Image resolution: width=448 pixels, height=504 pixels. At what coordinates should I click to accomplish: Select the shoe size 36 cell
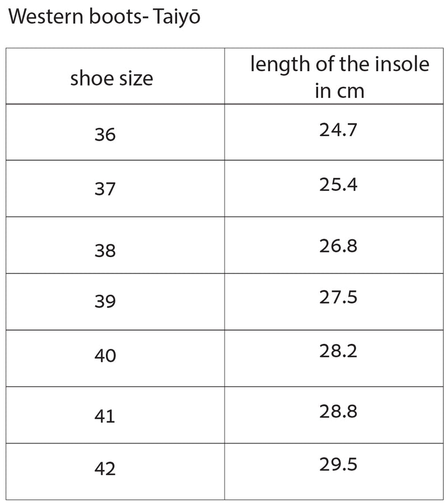105,135
